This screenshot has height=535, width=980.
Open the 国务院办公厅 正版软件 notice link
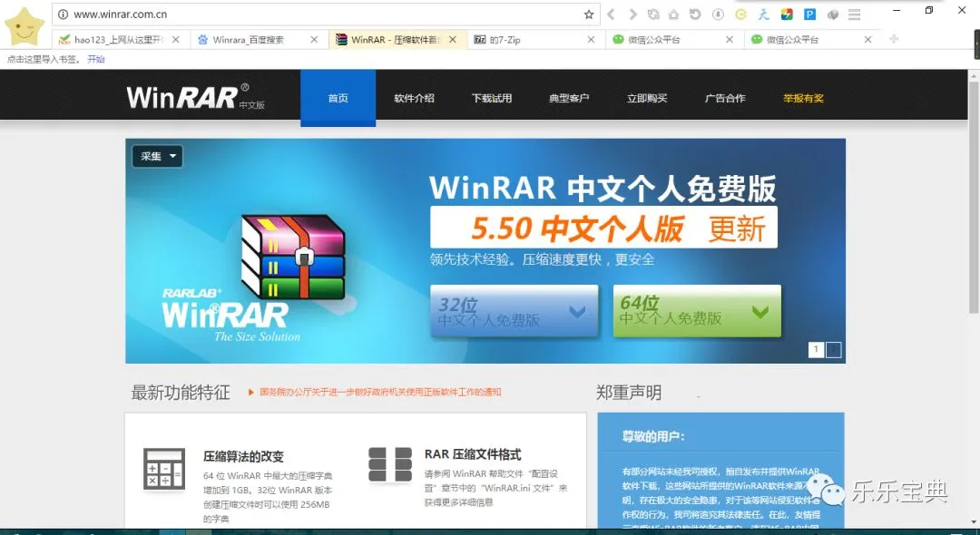pos(380,392)
